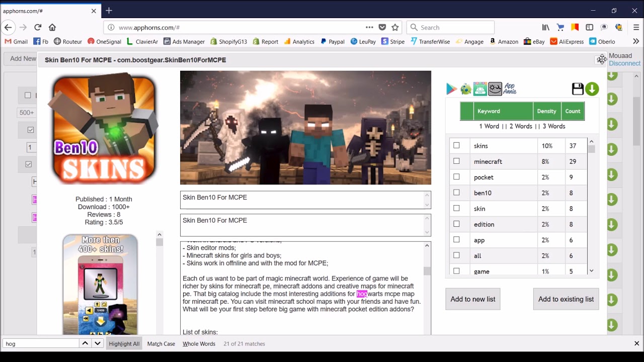Toggle Match Case in find bar
Viewport: 644px width, 362px height.
pos(161,344)
